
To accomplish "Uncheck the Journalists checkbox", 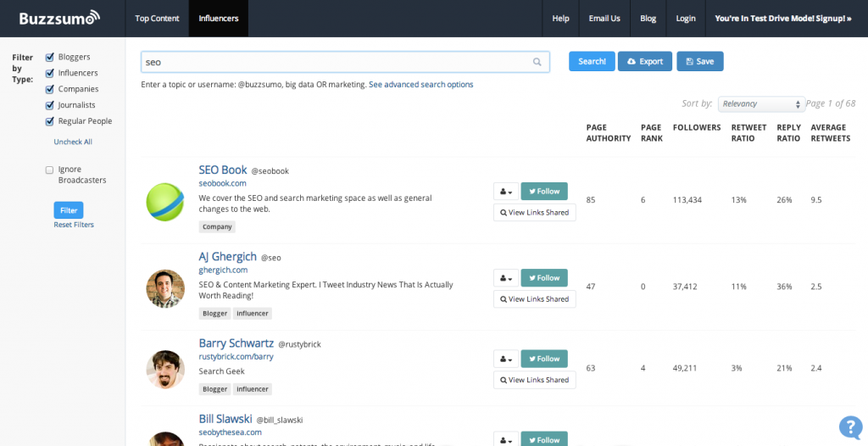I will click(50, 105).
